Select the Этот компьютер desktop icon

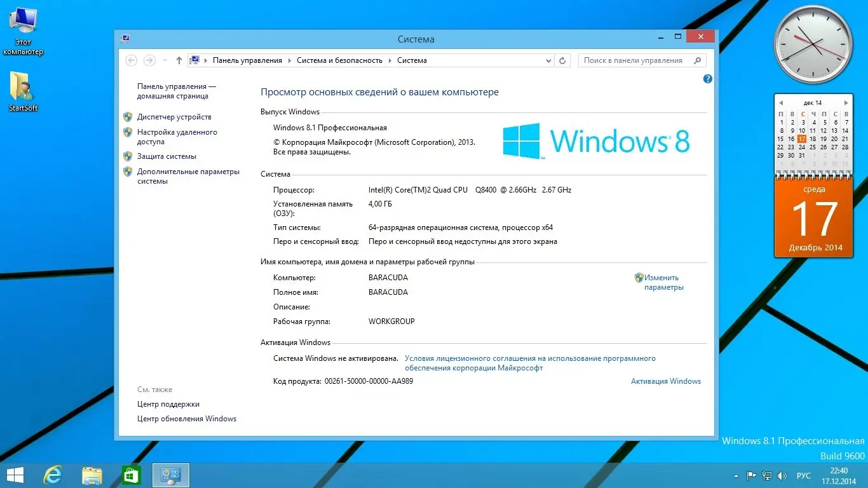(23, 30)
